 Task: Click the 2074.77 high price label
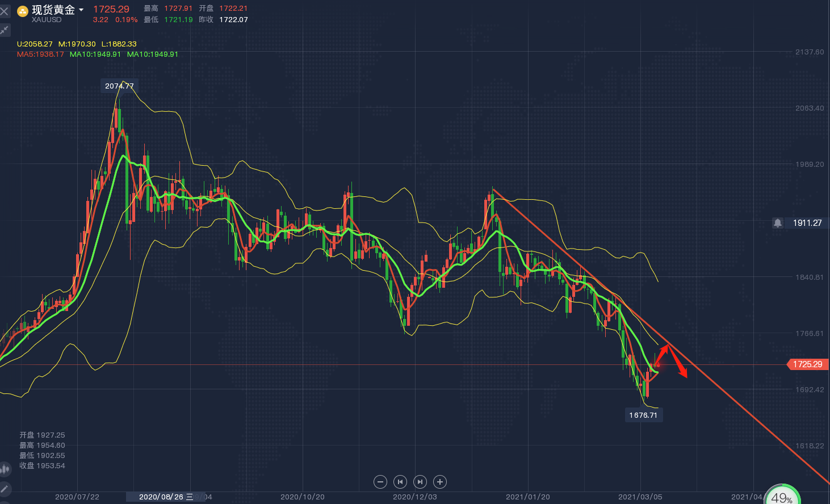point(119,86)
